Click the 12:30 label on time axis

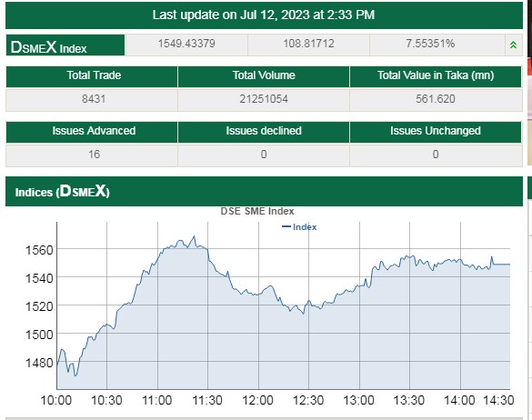click(308, 400)
